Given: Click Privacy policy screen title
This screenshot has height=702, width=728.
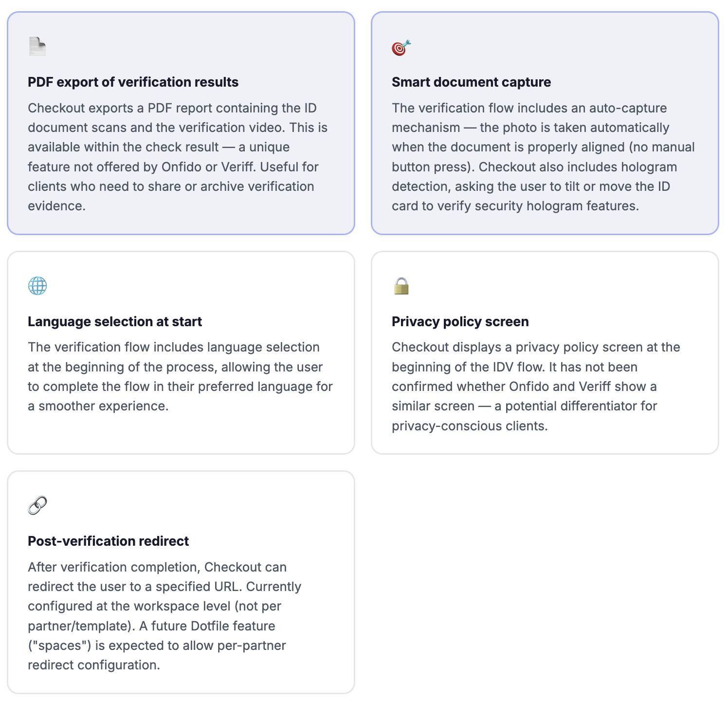Looking at the screenshot, I should (x=460, y=322).
